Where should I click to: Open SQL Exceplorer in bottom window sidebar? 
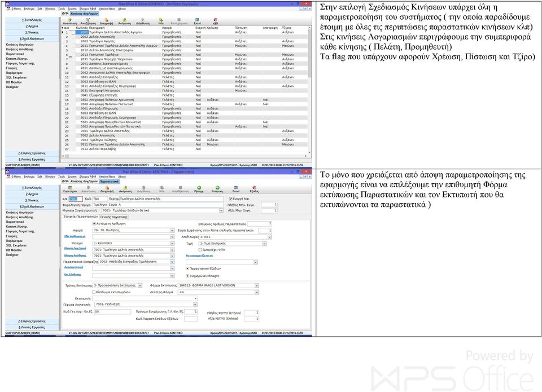pyautogui.click(x=16, y=245)
